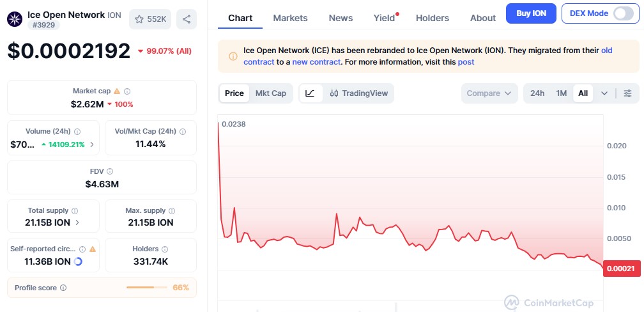Click the circulating supply ring icon
The height and width of the screenshot is (312, 644).
(x=78, y=261)
